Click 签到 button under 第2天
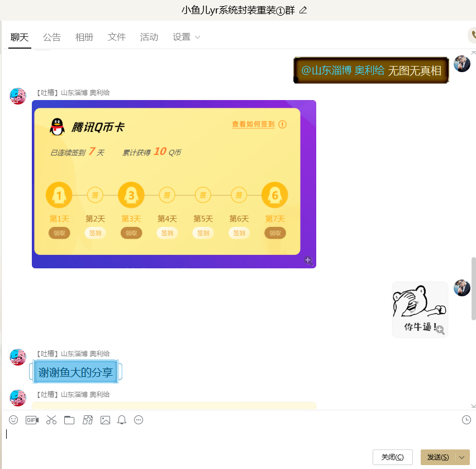 pyautogui.click(x=95, y=233)
